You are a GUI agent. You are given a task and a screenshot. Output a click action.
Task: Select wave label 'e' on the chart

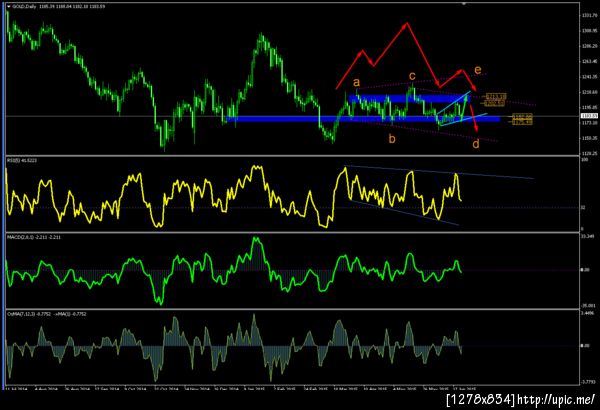[478, 70]
